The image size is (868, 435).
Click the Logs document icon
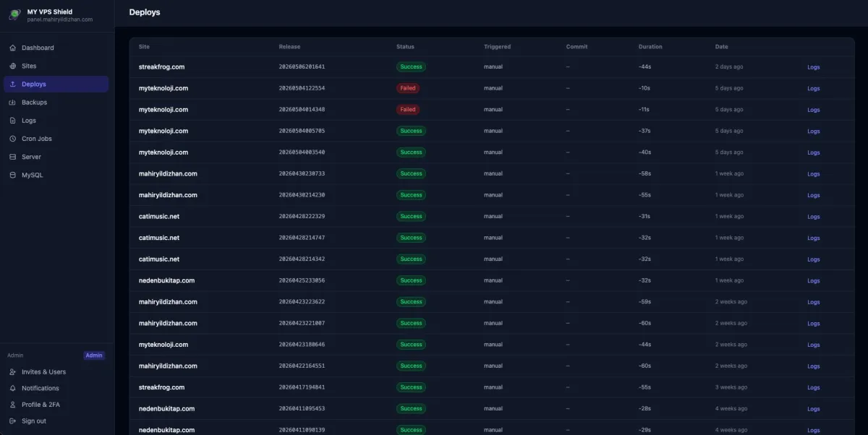click(x=13, y=120)
